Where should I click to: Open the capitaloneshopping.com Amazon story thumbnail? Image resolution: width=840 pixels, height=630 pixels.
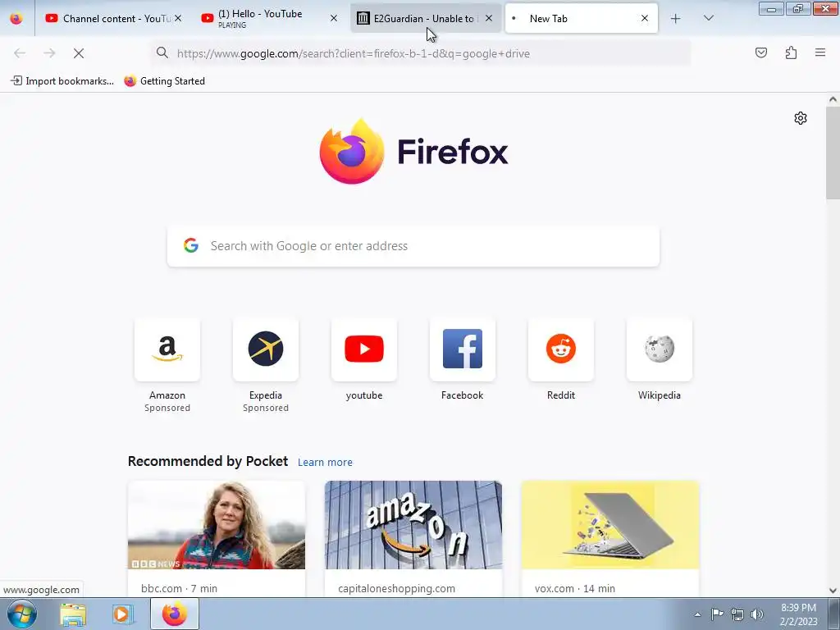pyautogui.click(x=413, y=525)
